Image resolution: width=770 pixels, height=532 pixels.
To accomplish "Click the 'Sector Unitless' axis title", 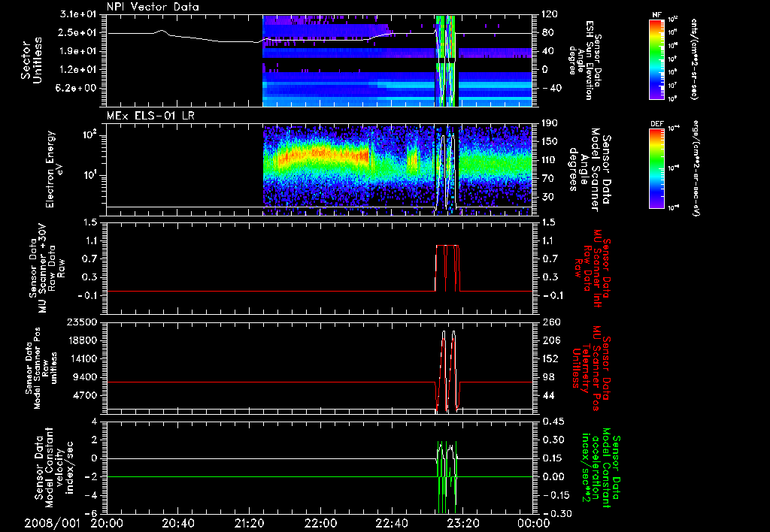I will pyautogui.click(x=32, y=60).
